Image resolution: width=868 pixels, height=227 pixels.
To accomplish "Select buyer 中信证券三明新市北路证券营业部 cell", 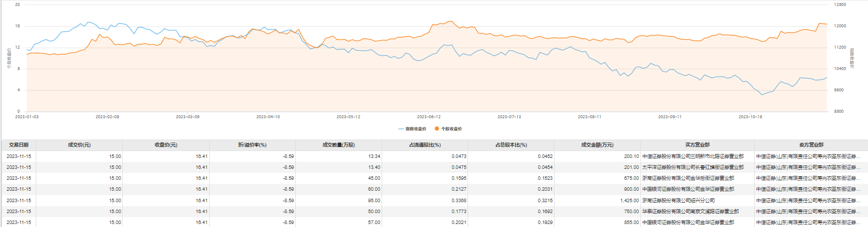I will click(x=693, y=156).
